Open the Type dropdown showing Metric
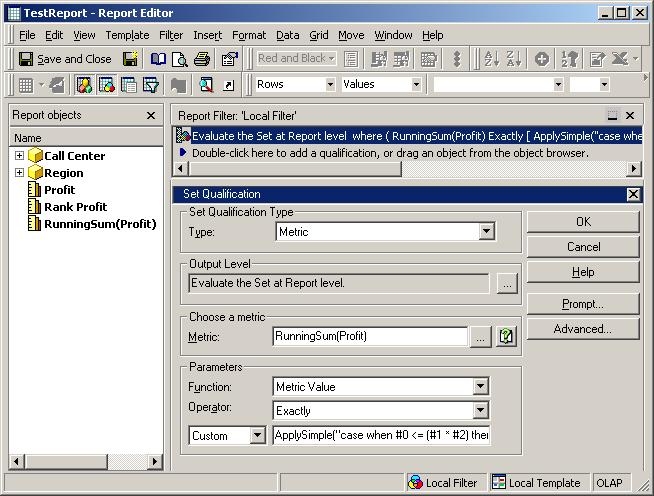The height and width of the screenshot is (496, 654). point(486,232)
